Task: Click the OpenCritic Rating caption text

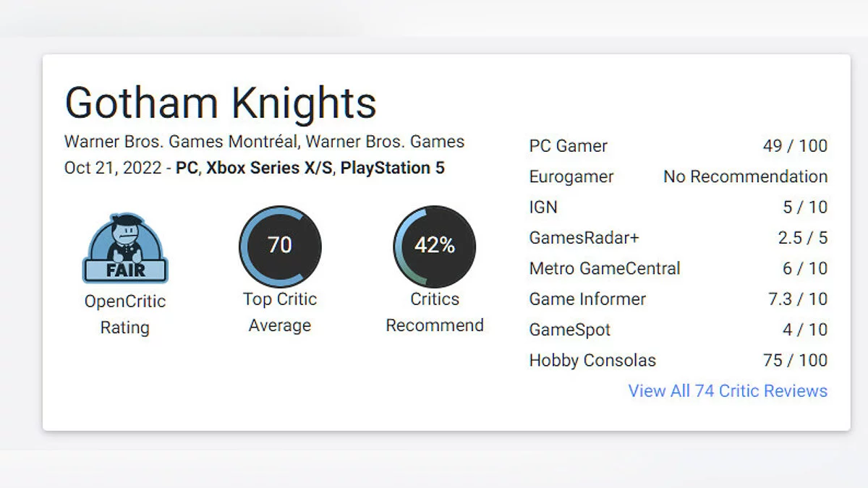Action: tap(124, 314)
